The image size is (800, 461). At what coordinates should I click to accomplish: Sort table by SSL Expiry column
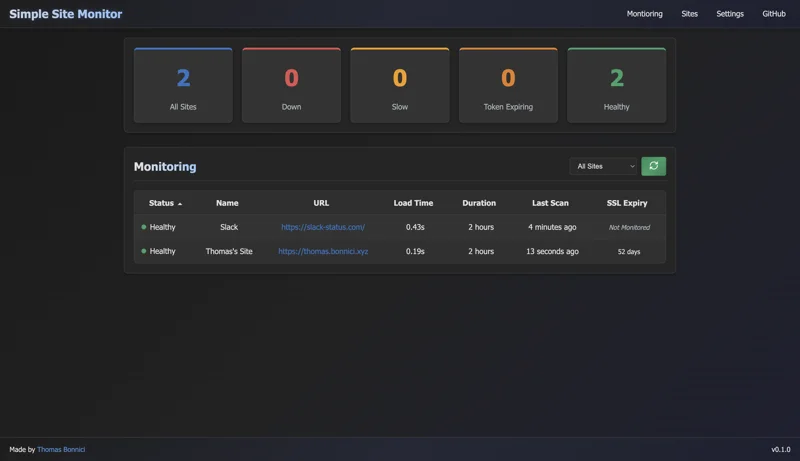627,203
